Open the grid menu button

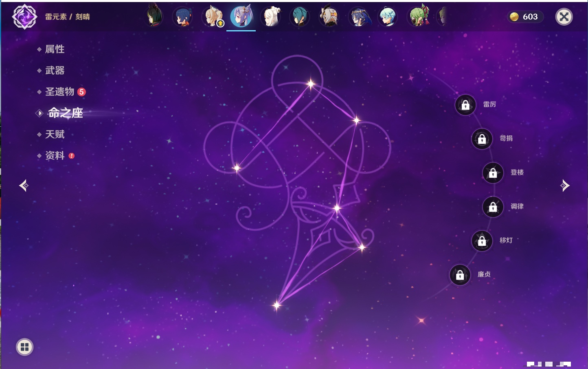coord(24,347)
